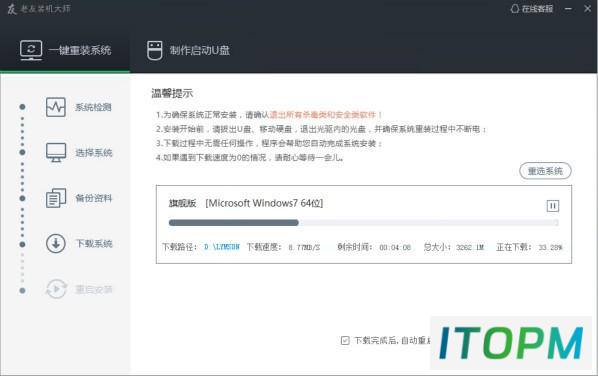Click the 总大小 value
The height and width of the screenshot is (376, 598).
point(470,247)
